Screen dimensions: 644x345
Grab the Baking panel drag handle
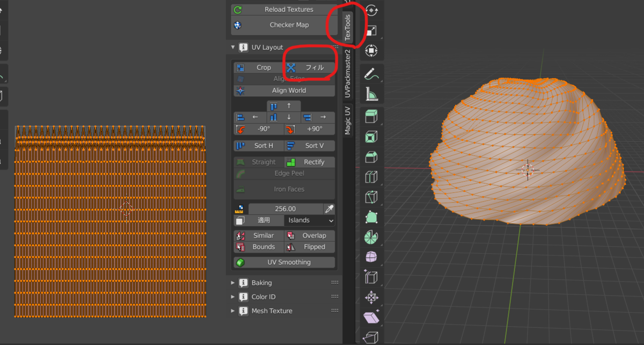click(x=335, y=283)
